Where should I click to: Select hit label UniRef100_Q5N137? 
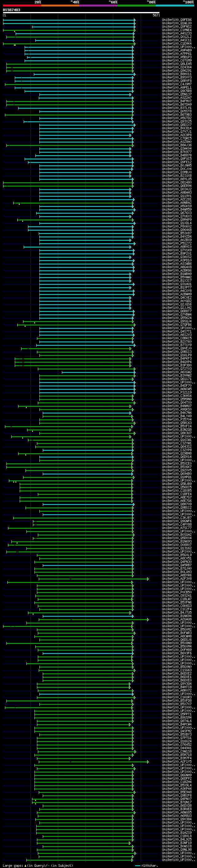[x=177, y=94]
